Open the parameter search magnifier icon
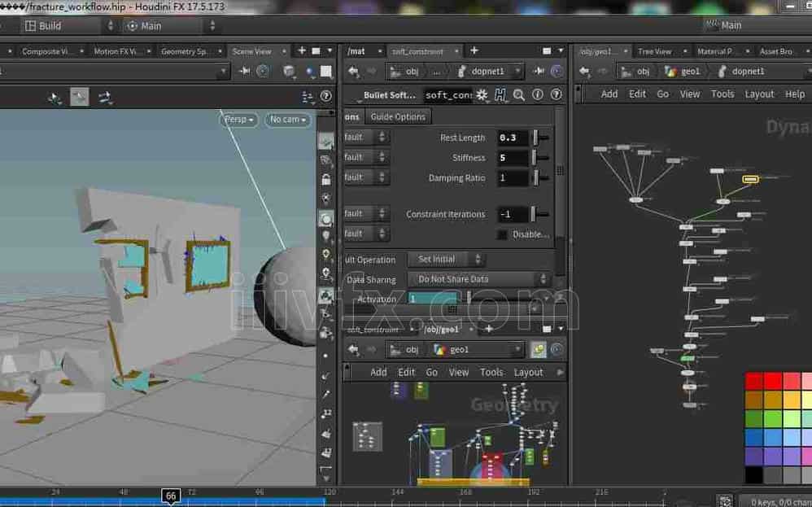812x507 pixels. 518,95
